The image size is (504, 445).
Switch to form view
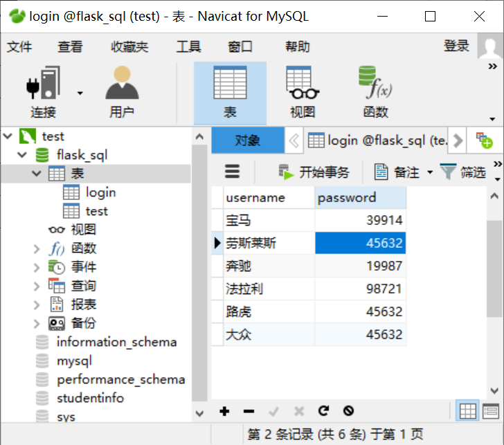[490, 410]
